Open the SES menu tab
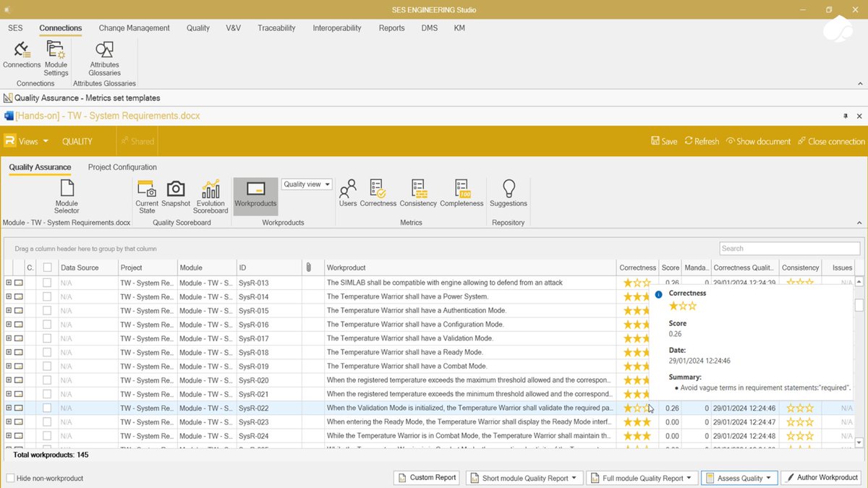Viewport: 868px width, 488px height. click(15, 28)
